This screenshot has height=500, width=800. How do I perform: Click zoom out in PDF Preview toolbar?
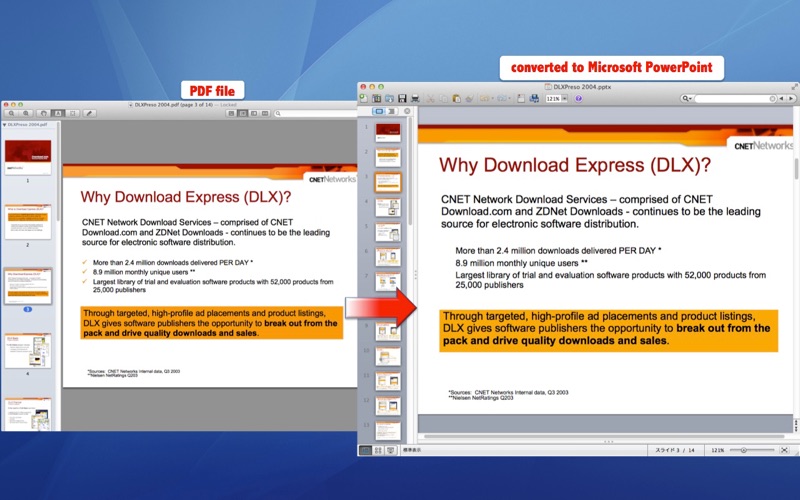[11, 113]
